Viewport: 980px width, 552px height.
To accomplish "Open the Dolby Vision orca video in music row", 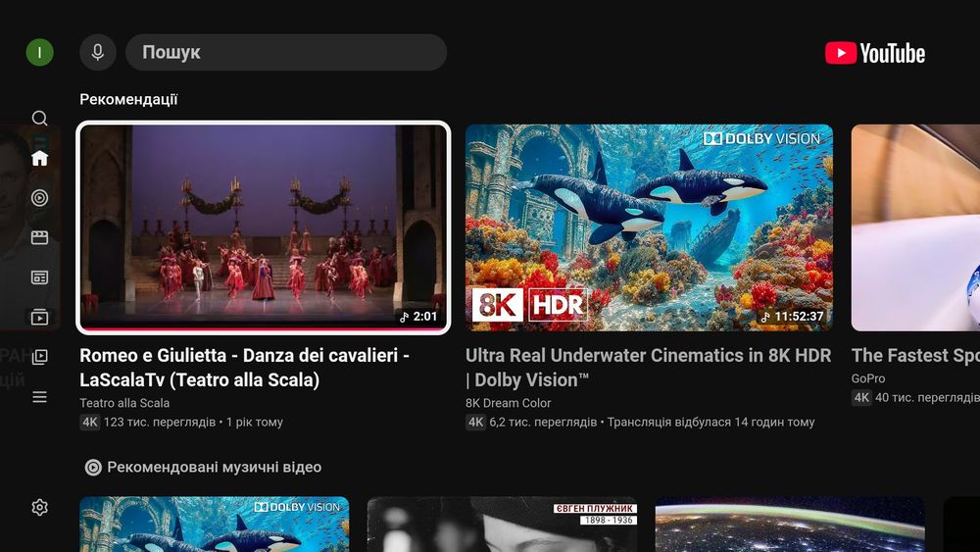I will point(215,524).
